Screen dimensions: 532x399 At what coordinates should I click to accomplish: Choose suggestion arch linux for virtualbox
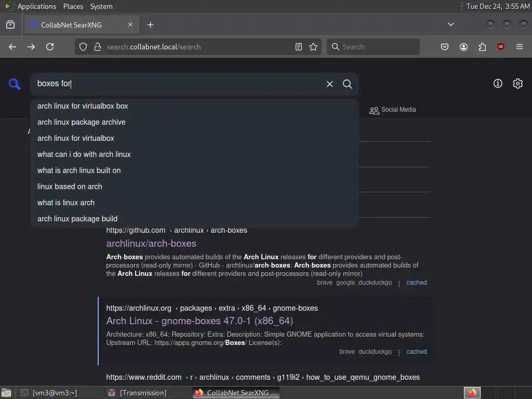[x=194, y=138]
